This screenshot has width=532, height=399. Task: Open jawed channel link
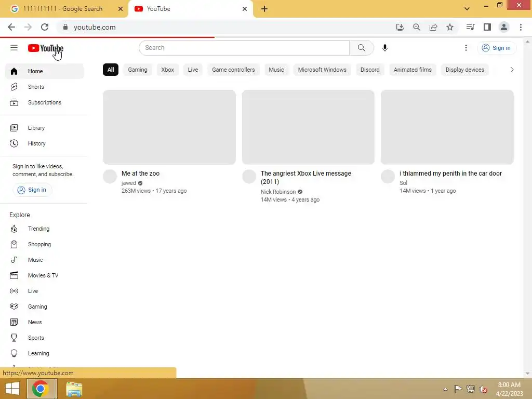point(129,183)
